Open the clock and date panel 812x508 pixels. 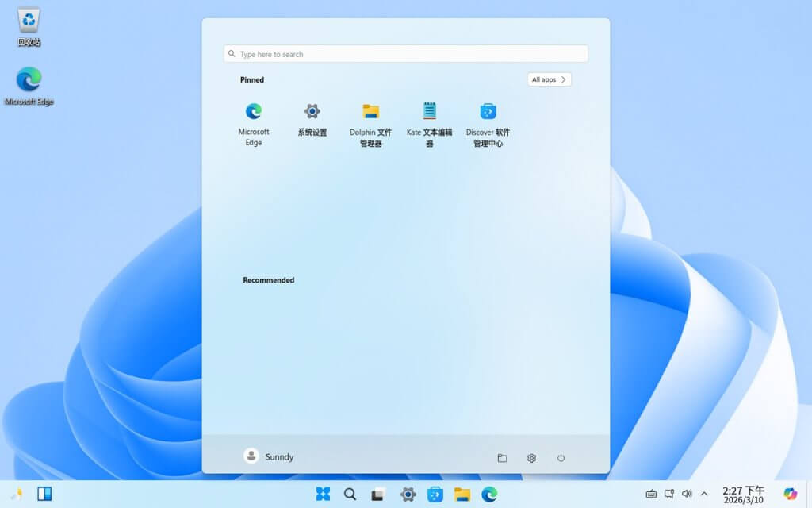pos(743,495)
